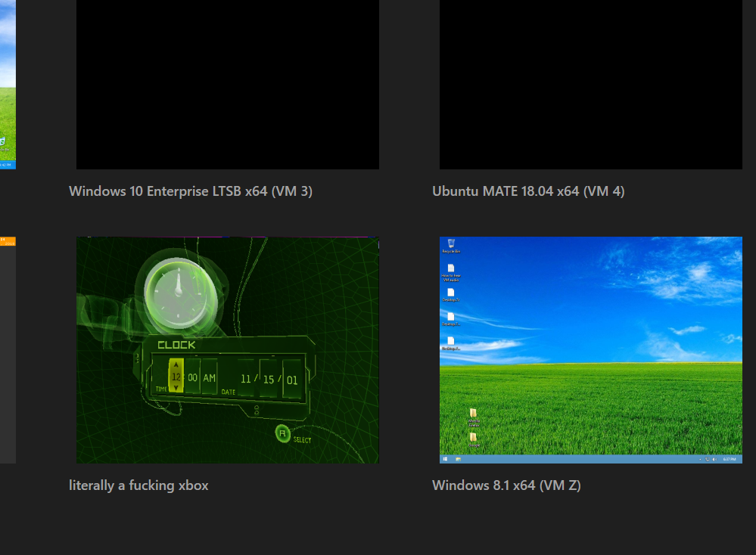This screenshot has width=756, height=555.
Task: Open the Windows 10 Enterprise LTSB VM thumbnail
Action: tap(227, 84)
